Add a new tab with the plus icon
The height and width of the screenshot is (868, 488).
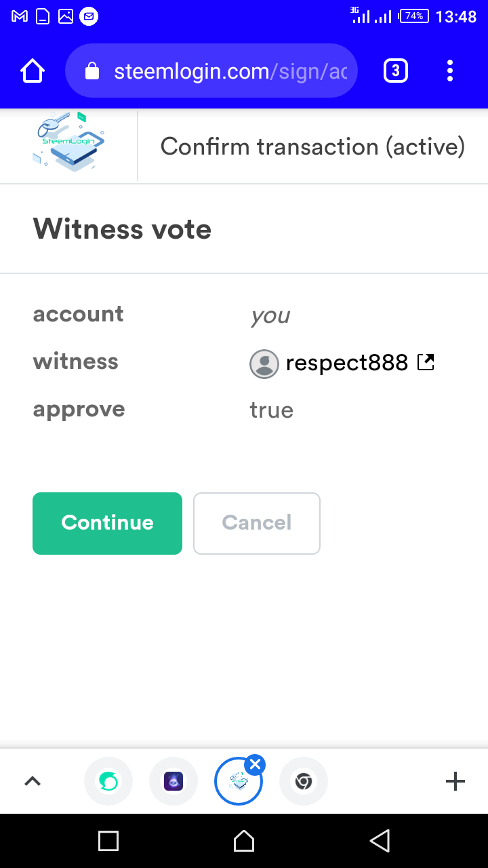[455, 781]
